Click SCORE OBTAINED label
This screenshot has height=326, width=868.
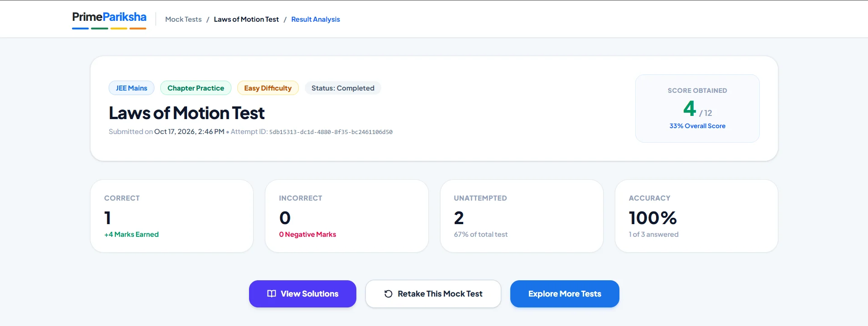(697, 91)
